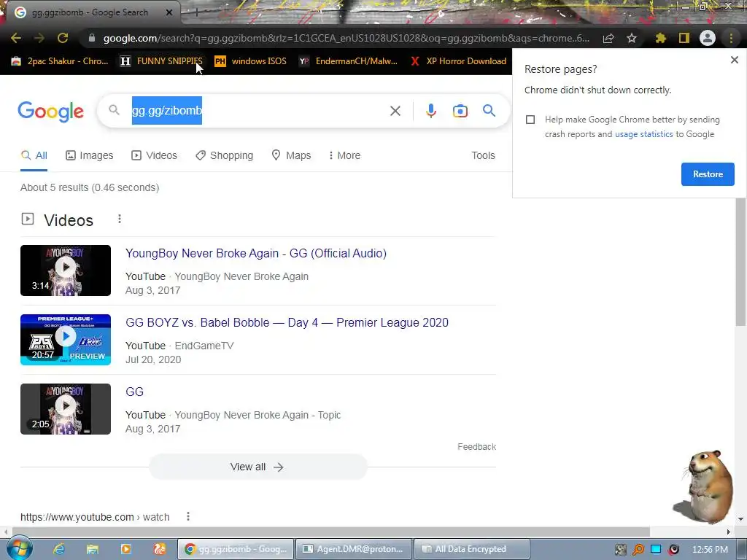
Task: Play the 2:05 GG Topic video thumbnail
Action: 66,409
